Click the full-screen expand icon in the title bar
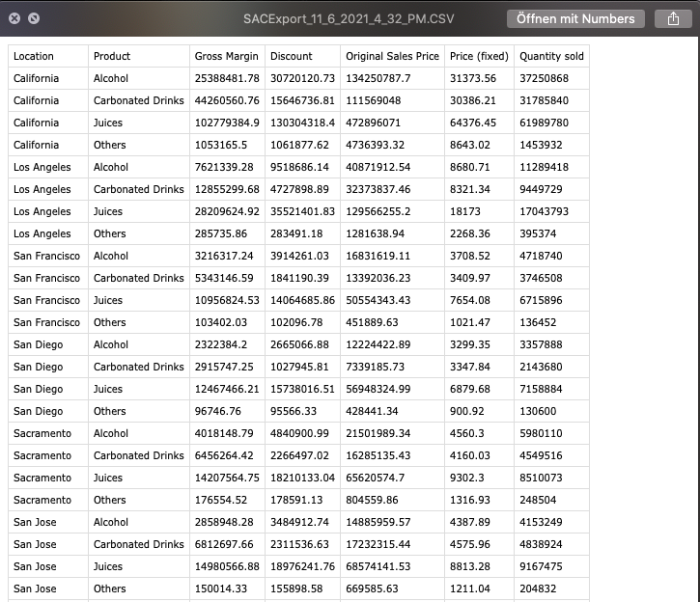 [x=34, y=18]
